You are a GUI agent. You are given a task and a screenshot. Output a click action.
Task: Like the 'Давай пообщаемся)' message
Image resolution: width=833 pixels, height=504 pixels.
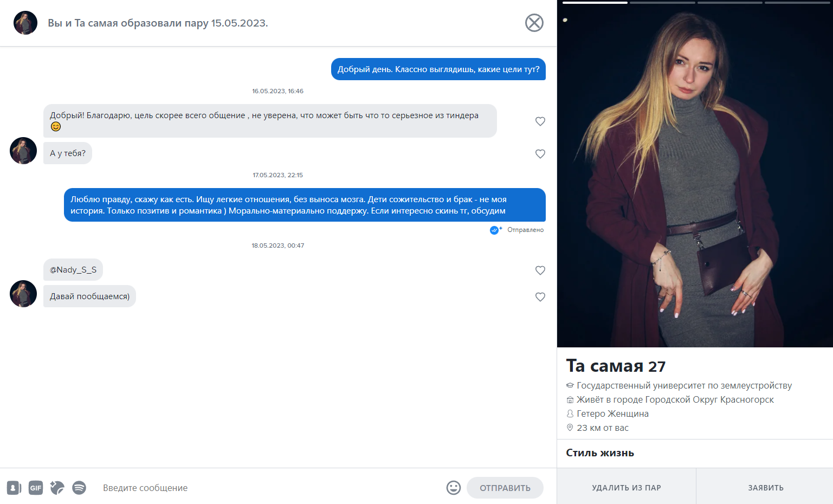click(540, 297)
